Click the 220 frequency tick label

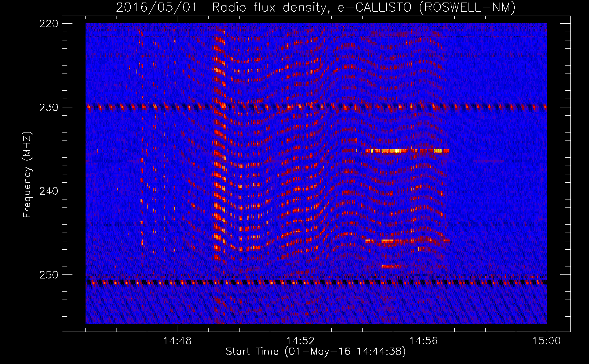(x=48, y=24)
